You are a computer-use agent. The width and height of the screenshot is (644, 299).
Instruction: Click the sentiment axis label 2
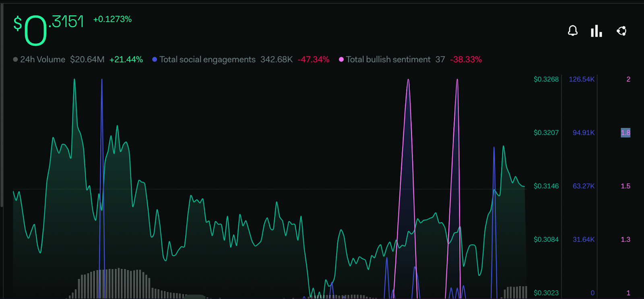628,79
